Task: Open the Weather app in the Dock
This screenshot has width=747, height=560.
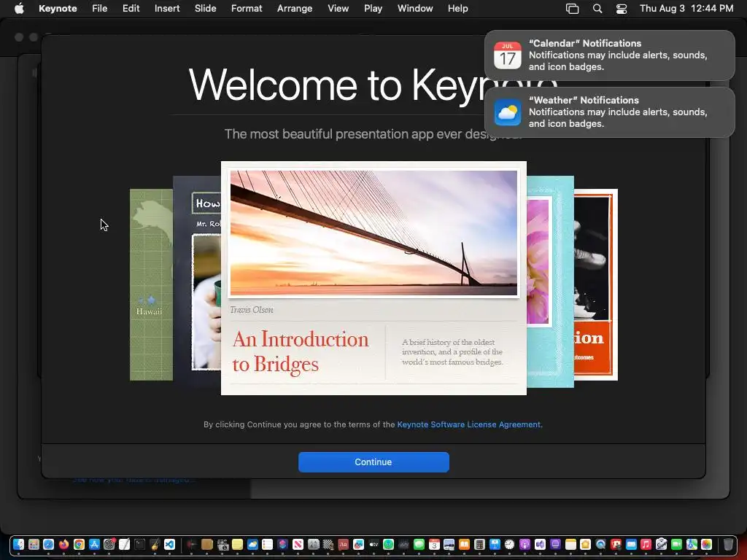Action: pyautogui.click(x=252, y=544)
